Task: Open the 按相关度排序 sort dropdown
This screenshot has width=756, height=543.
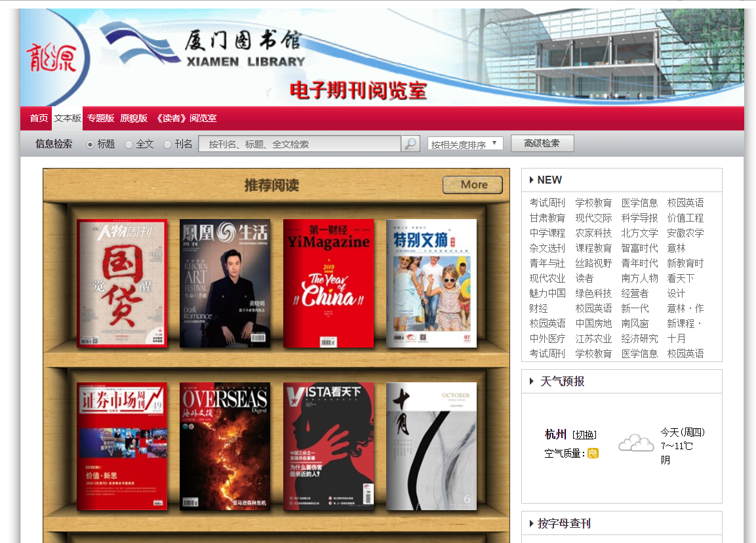Action: point(465,144)
